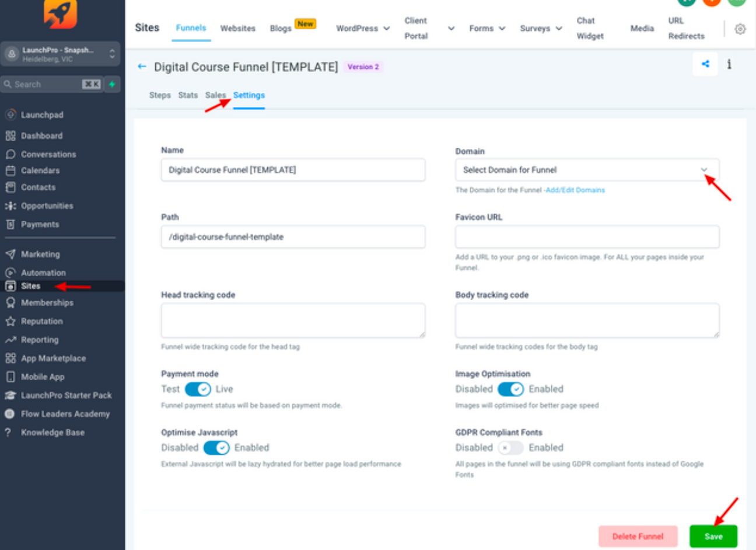Image resolution: width=756 pixels, height=550 pixels.
Task: Click Marketing paper plane icon
Action: click(10, 254)
